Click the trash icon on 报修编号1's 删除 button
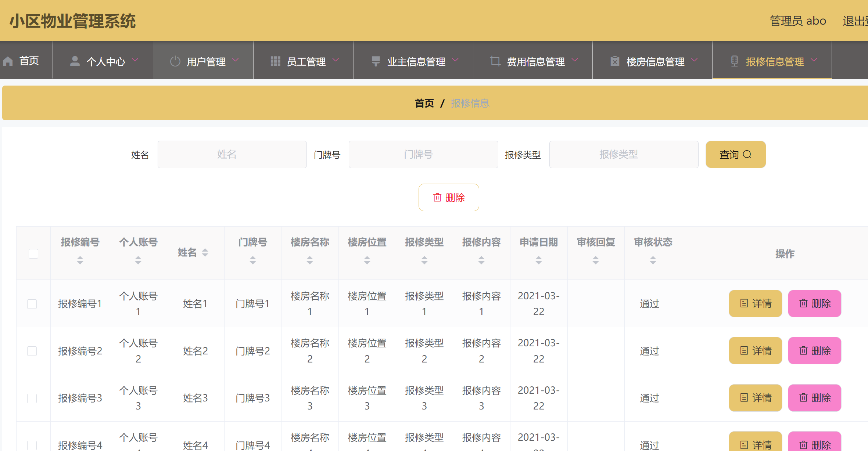Viewport: 868px width, 451px height. point(803,303)
